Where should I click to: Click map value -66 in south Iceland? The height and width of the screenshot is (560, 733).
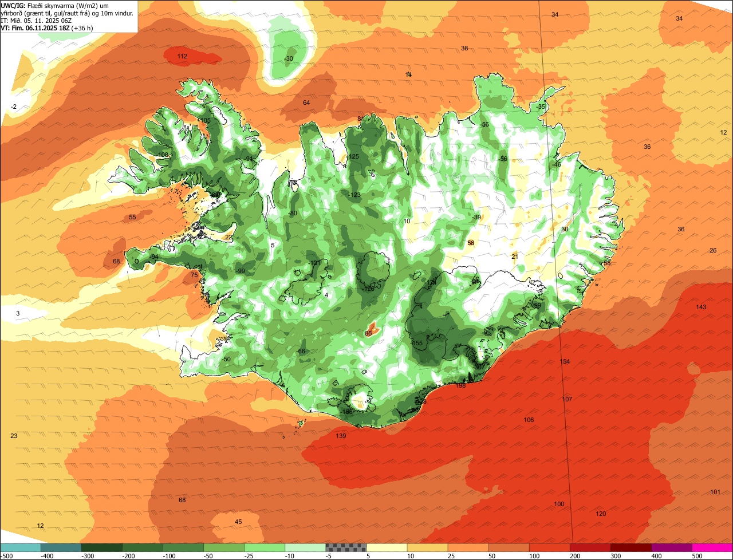300,351
